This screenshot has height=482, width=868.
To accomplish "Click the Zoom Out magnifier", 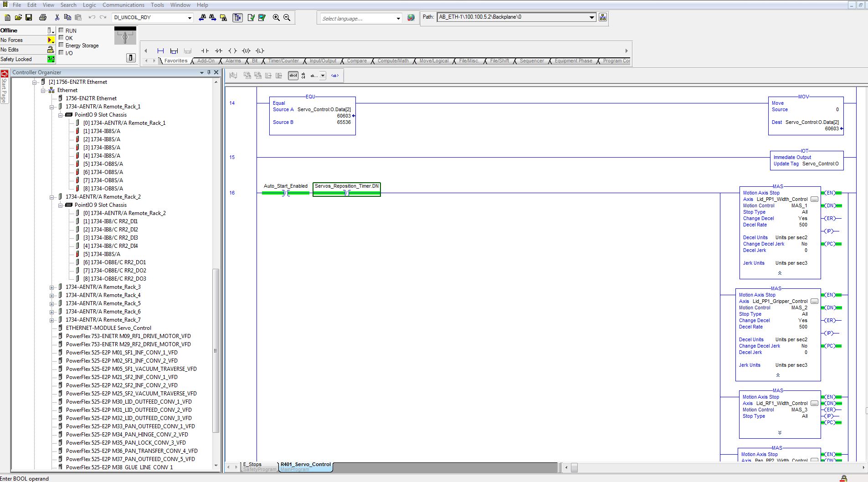I will pos(287,17).
